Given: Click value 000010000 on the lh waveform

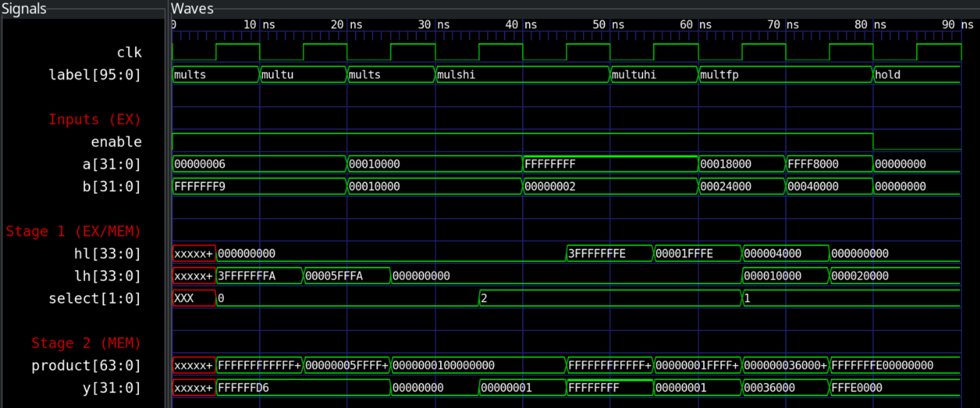Looking at the screenshot, I should point(785,276).
